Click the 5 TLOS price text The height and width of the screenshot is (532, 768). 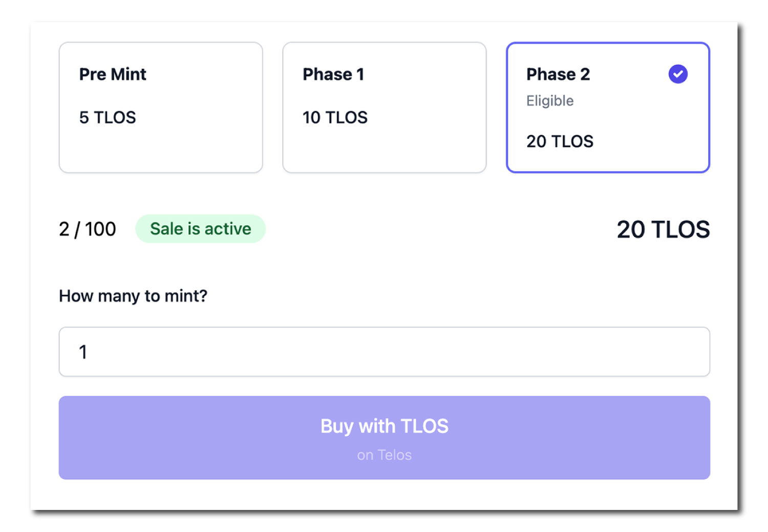coord(108,118)
